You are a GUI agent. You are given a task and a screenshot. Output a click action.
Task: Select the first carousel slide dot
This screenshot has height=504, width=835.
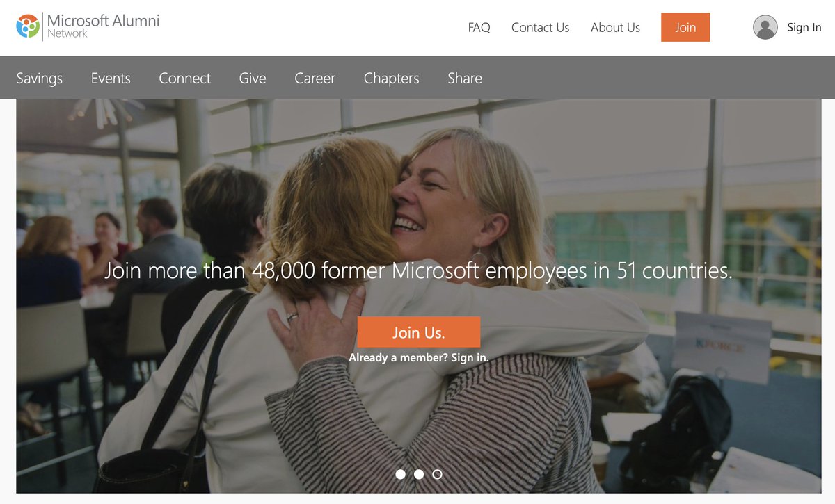pos(400,474)
